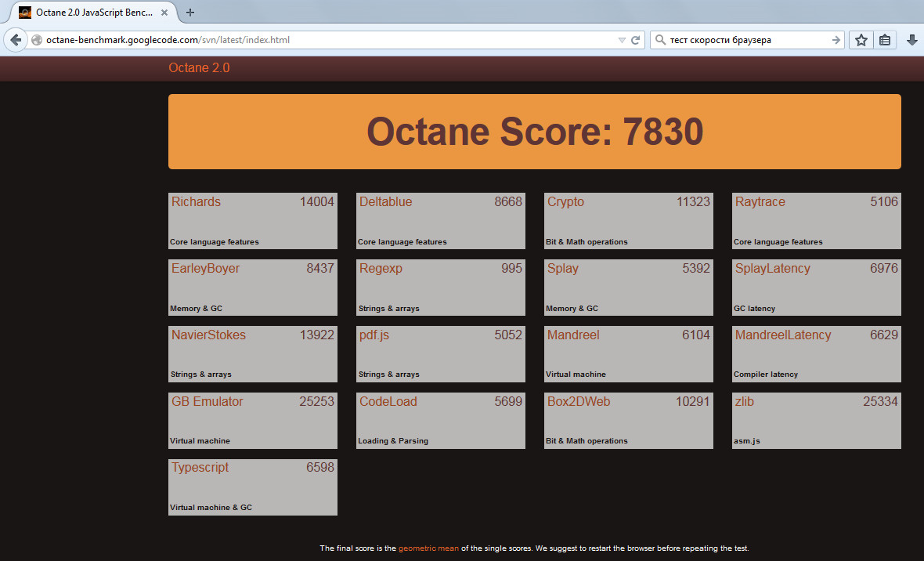The image size is (924, 561).
Task: Open the Regexp benchmark link
Action: click(381, 269)
